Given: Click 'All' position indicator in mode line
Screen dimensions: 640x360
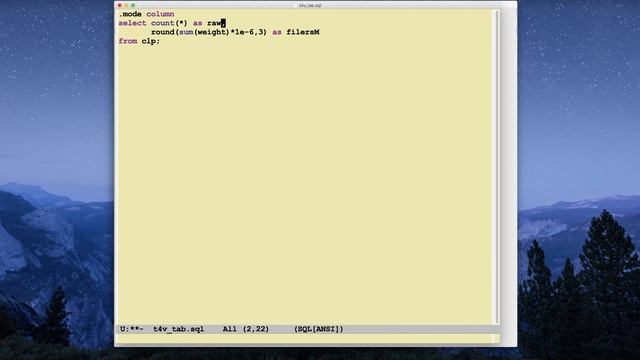Looking at the screenshot, I should pos(229,329).
